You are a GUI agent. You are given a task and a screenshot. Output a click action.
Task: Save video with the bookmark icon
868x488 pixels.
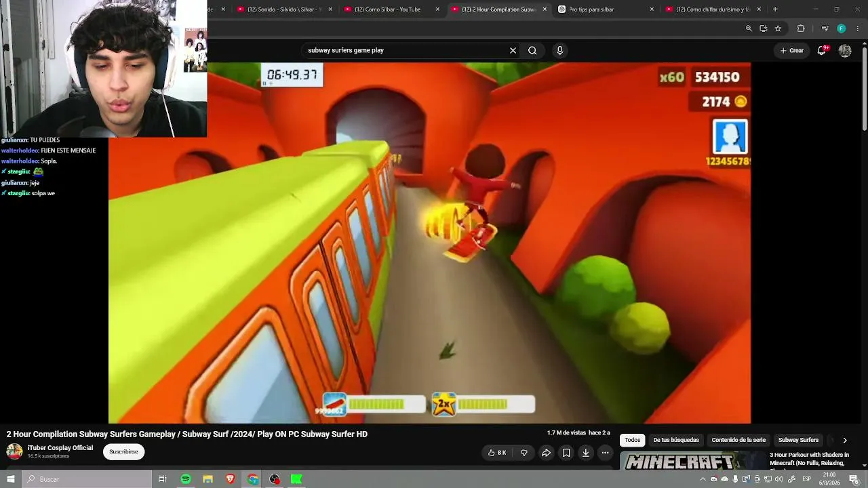(x=566, y=453)
